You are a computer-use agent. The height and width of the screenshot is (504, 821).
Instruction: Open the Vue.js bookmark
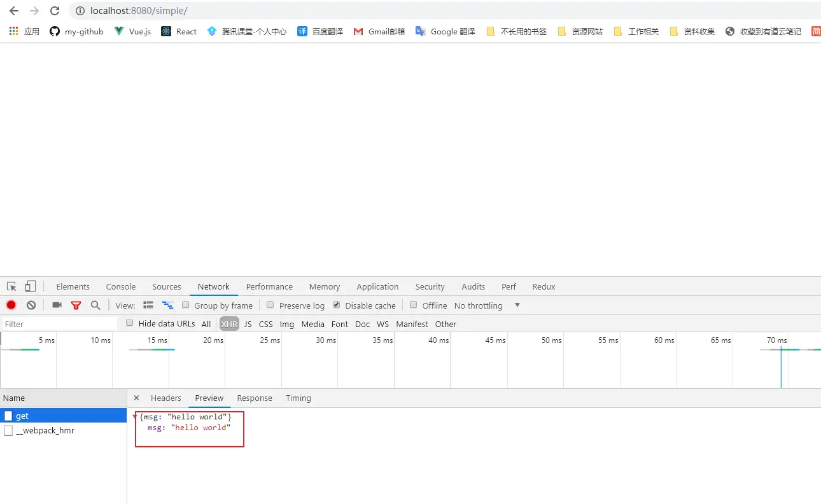132,31
